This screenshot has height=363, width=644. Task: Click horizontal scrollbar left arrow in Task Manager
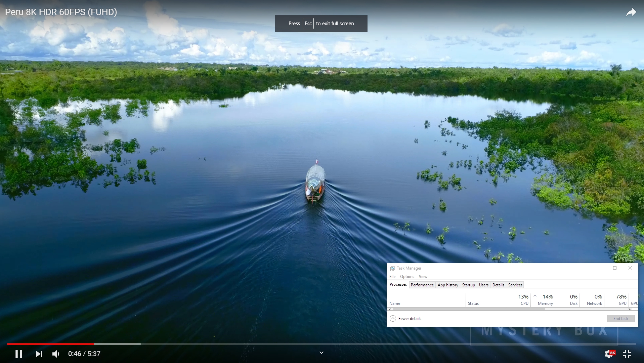[390, 309]
